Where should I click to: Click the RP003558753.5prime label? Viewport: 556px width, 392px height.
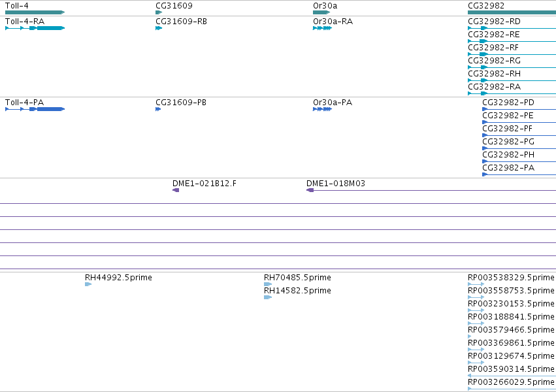pos(511,291)
